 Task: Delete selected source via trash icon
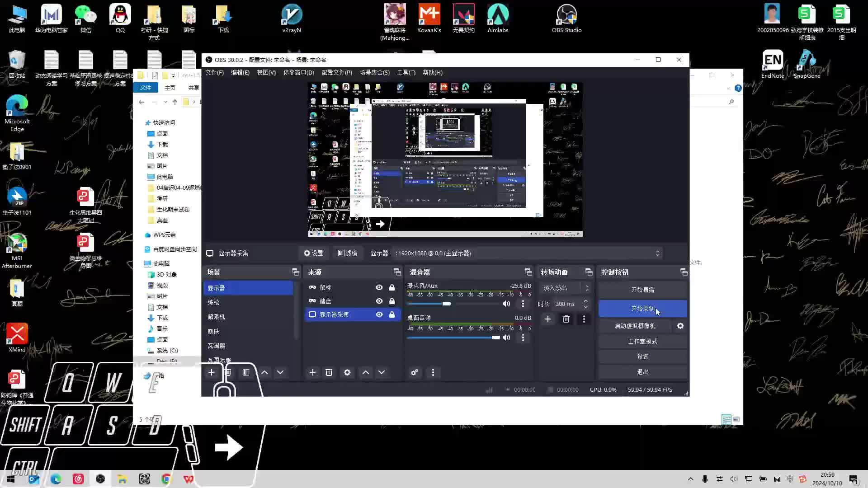[x=329, y=372]
